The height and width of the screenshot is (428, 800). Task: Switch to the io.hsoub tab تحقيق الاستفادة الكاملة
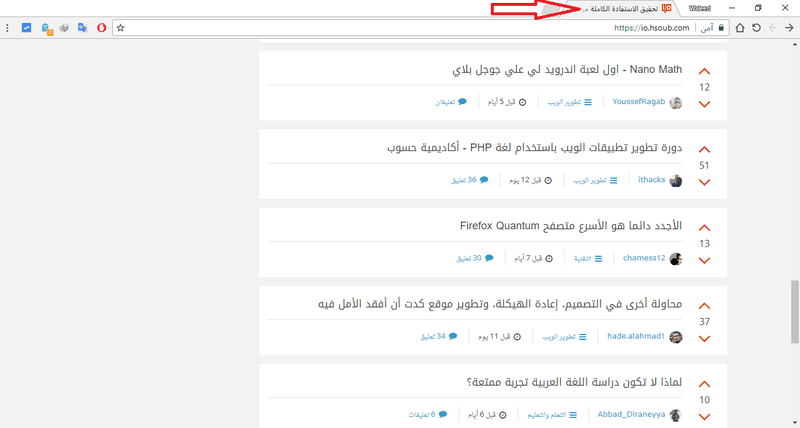pos(622,9)
